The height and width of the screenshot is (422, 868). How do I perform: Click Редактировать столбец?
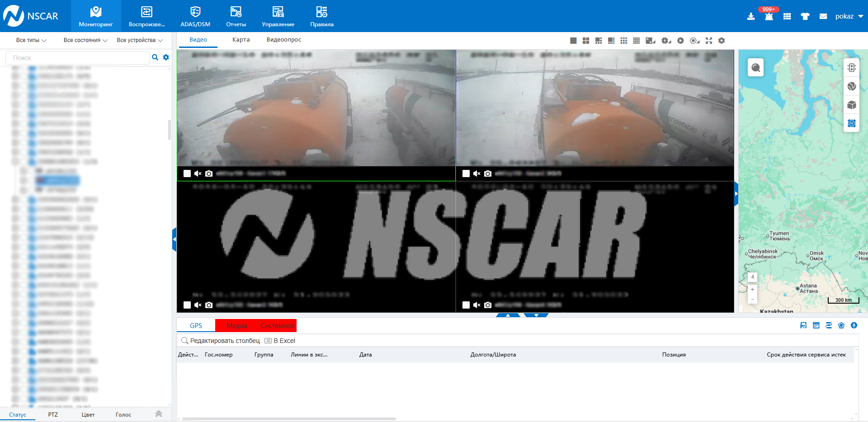[x=221, y=341]
